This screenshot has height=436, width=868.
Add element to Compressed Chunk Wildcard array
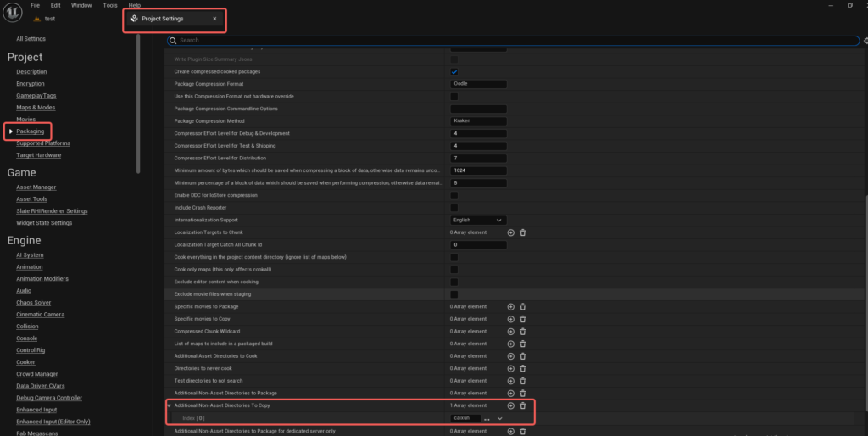(x=510, y=332)
